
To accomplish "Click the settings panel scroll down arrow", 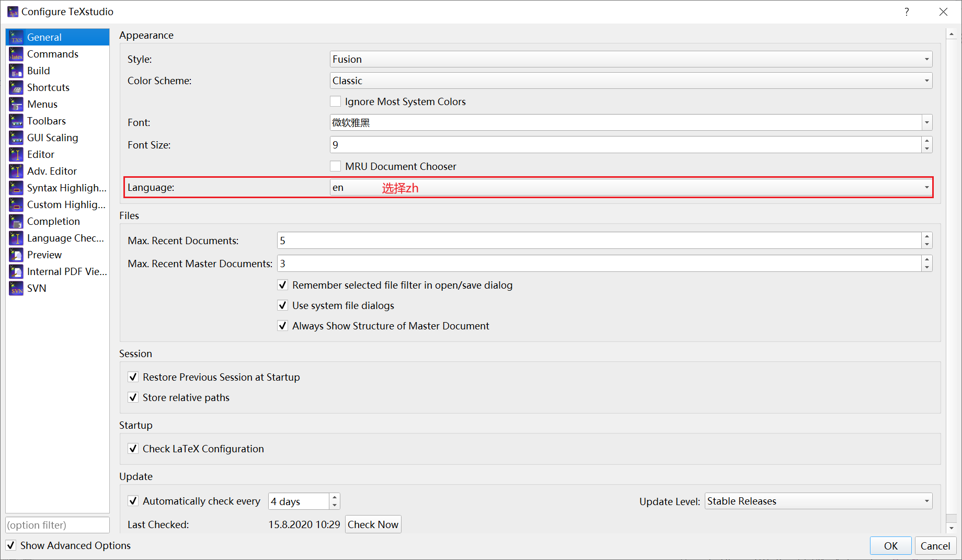I will (952, 528).
